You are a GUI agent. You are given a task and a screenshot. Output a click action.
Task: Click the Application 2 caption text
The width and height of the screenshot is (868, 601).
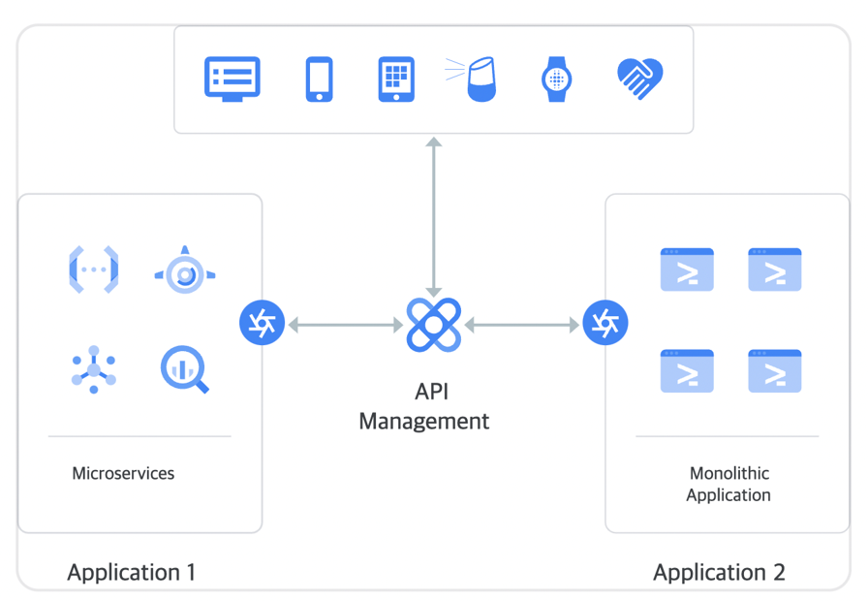click(x=719, y=572)
